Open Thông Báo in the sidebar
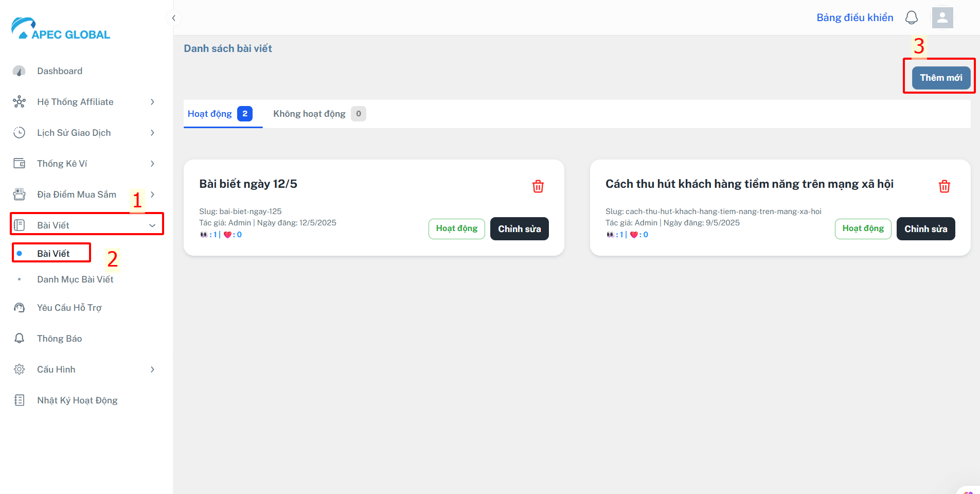 pos(60,339)
